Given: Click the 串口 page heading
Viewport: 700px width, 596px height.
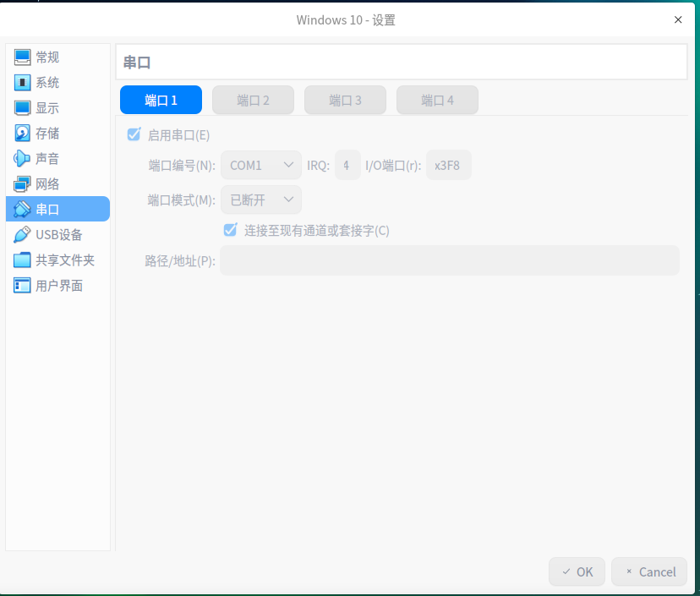Looking at the screenshot, I should (x=137, y=62).
